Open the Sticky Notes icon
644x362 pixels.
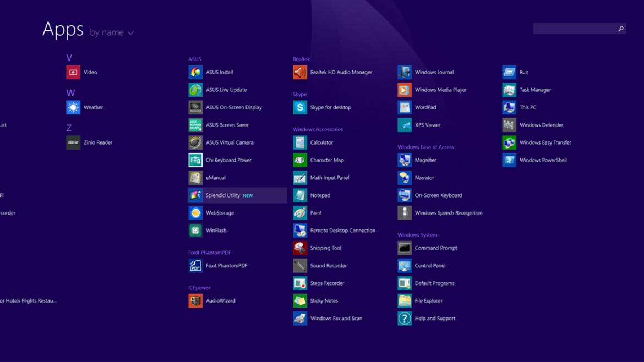pyautogui.click(x=300, y=301)
